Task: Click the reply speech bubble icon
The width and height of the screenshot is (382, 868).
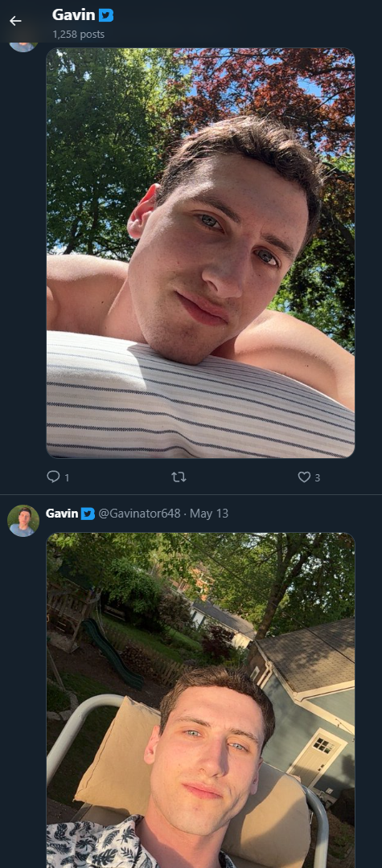Action: coord(53,477)
